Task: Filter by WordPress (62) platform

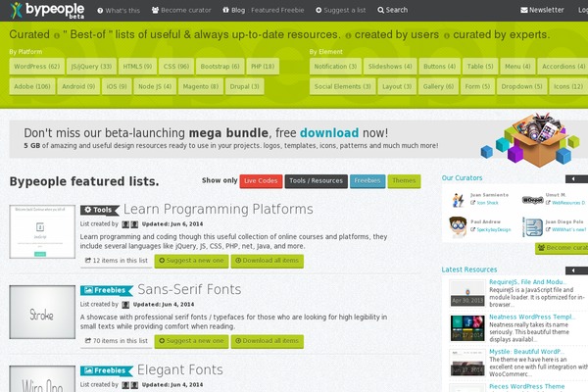Action: pos(37,67)
